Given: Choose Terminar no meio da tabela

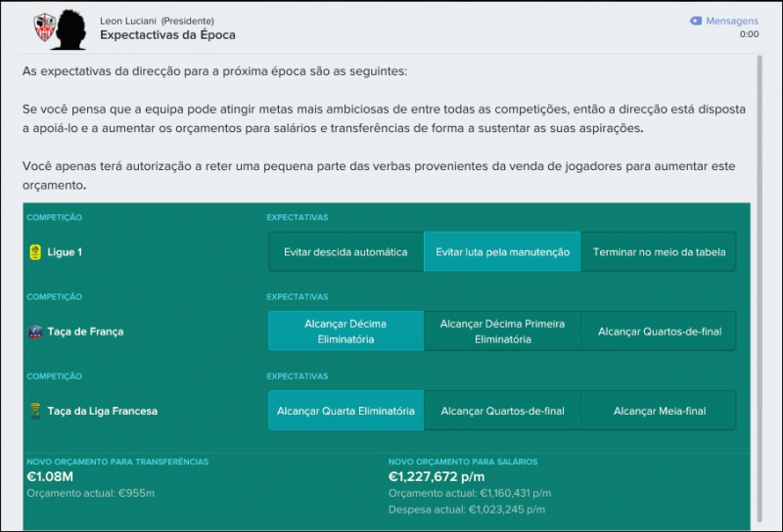Looking at the screenshot, I should coord(659,251).
